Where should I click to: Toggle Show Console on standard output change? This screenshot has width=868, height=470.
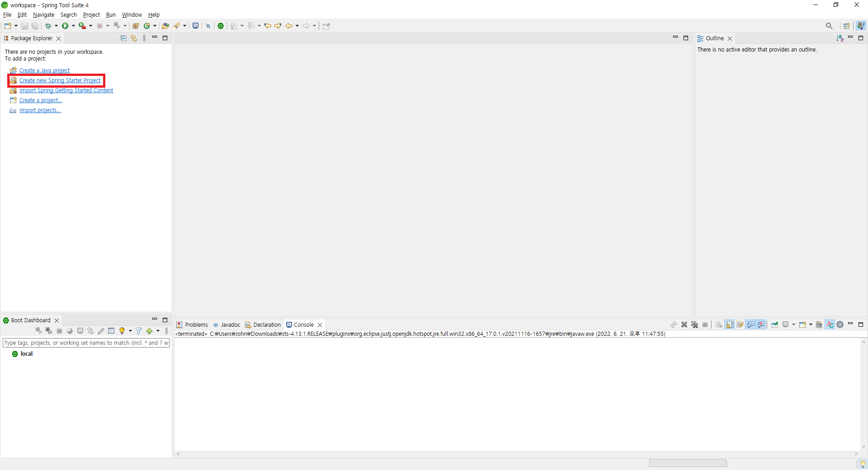point(750,324)
